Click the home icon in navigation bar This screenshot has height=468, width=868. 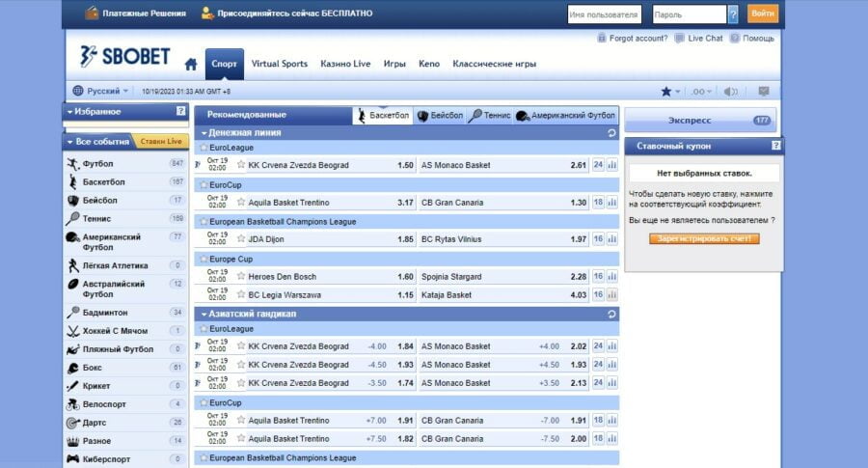[x=191, y=65]
